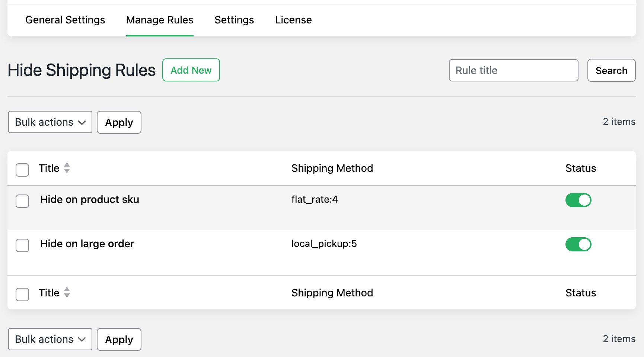The image size is (644, 357).
Task: Click the Hide Shipping Rules heading
Action: pos(82,70)
